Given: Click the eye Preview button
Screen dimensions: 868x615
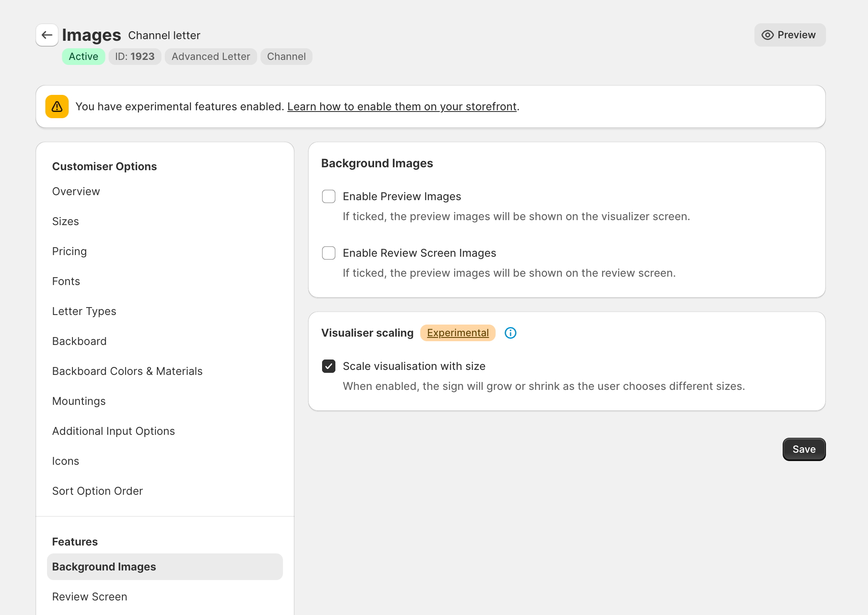Looking at the screenshot, I should (789, 35).
